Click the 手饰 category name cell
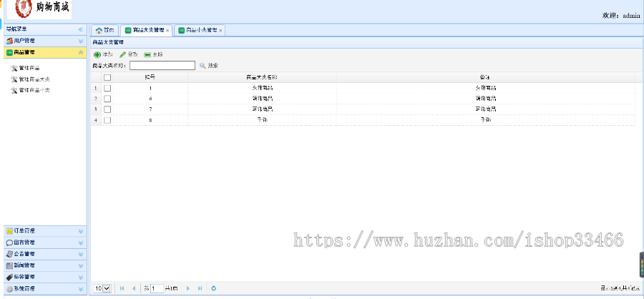Image resolution: width=644 pixels, height=299 pixels. pyautogui.click(x=262, y=120)
